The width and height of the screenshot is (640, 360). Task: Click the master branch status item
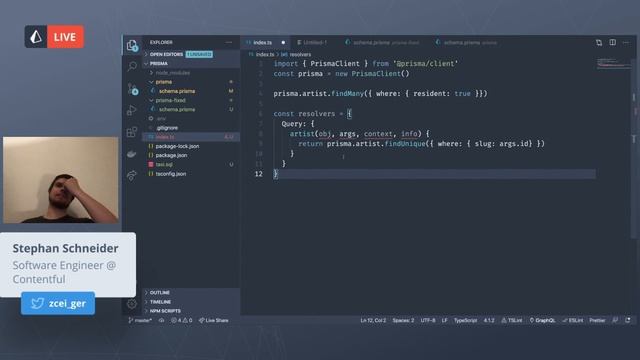(x=140, y=320)
